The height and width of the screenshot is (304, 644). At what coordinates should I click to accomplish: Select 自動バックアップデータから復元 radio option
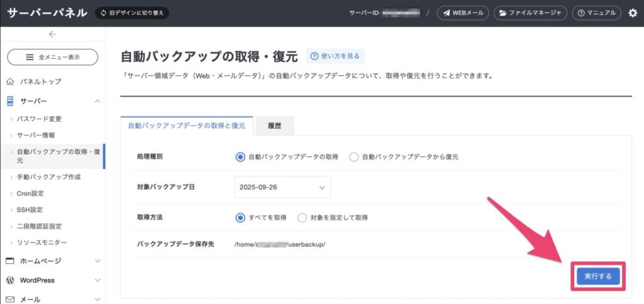(353, 157)
